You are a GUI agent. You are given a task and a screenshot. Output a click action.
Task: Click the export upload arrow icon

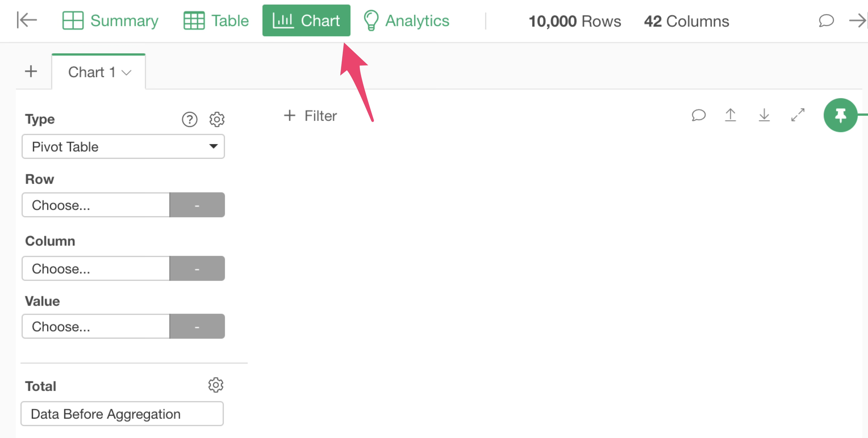tap(730, 115)
